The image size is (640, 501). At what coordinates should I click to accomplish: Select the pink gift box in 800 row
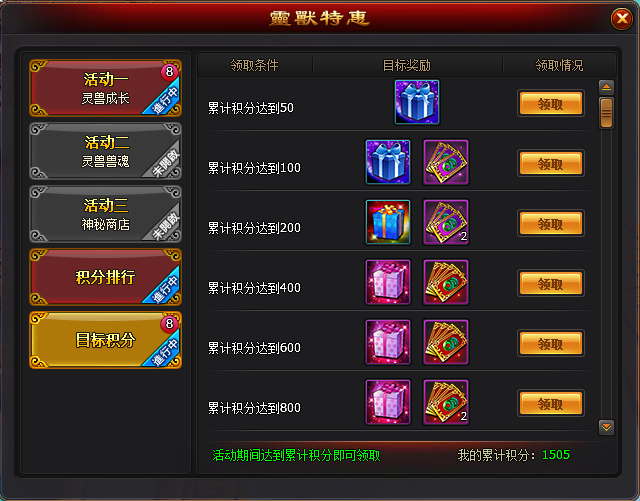(388, 402)
